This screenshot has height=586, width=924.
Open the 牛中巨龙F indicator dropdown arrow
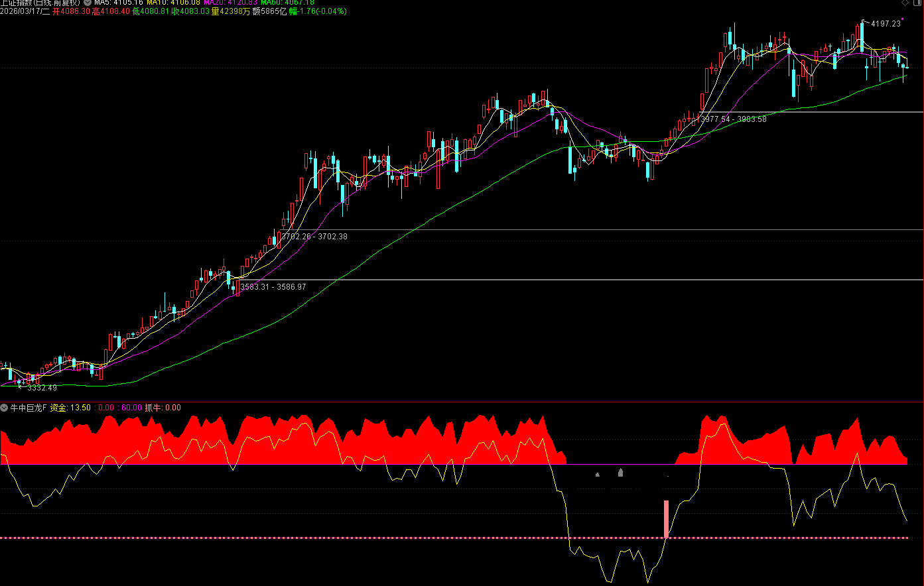click(5, 408)
